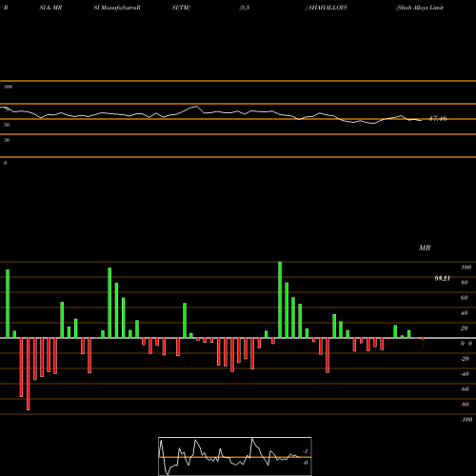Click the -20 label on MR axis
Screen dimensions: 476x476
tap(465, 359)
